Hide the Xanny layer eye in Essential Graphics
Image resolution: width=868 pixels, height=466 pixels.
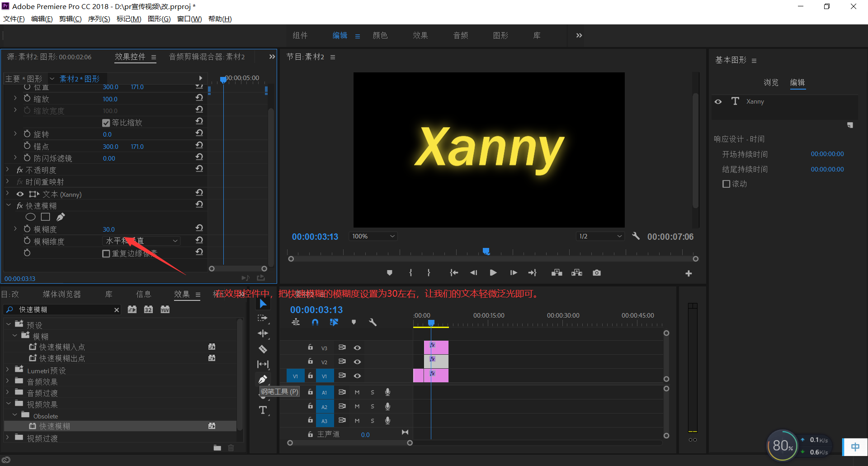718,101
